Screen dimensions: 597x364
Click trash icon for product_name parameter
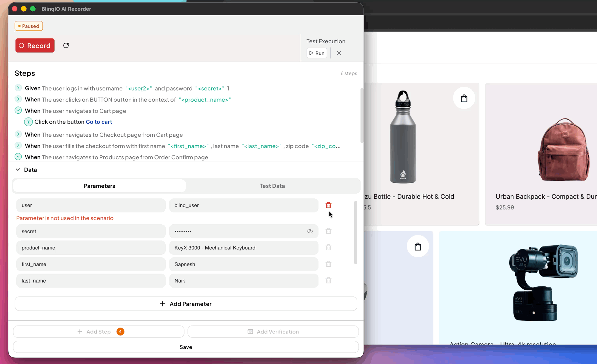(328, 248)
